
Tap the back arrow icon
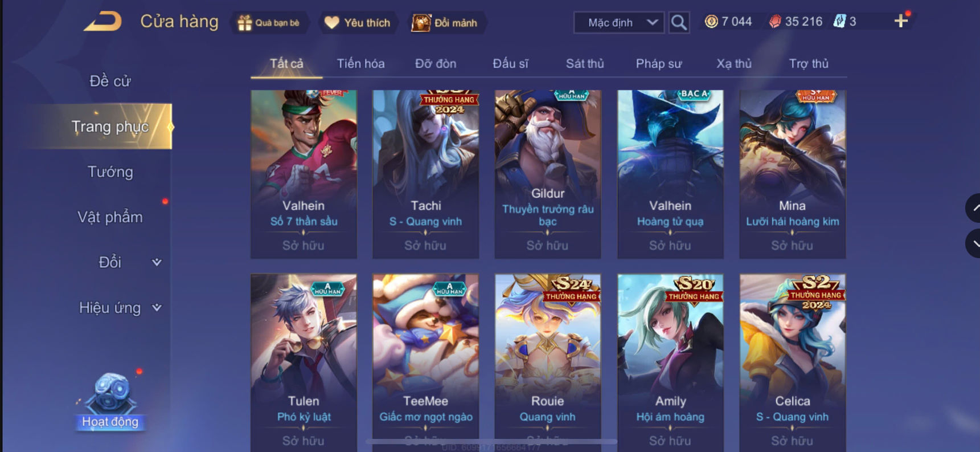pos(103,22)
